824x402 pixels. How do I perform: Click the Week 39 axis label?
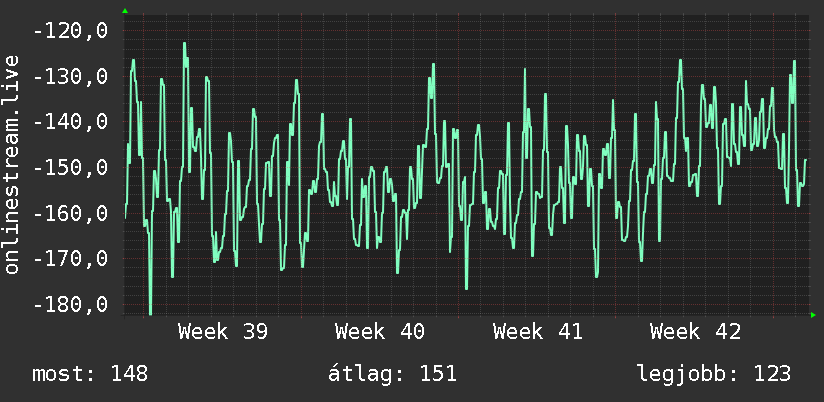(223, 332)
